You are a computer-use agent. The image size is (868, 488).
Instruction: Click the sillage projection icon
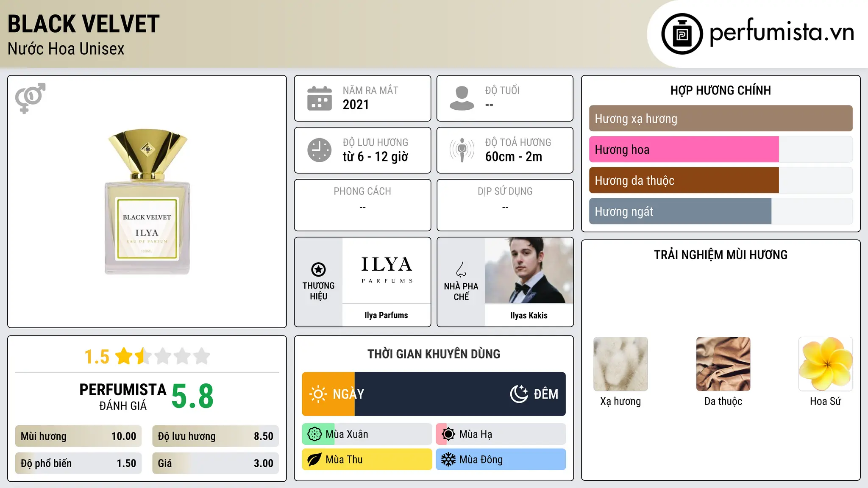tap(462, 150)
